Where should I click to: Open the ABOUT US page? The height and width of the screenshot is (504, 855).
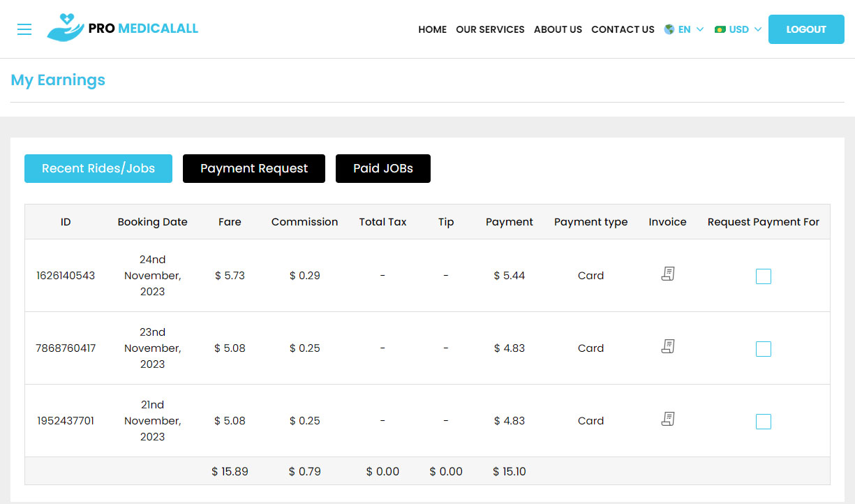click(x=558, y=29)
